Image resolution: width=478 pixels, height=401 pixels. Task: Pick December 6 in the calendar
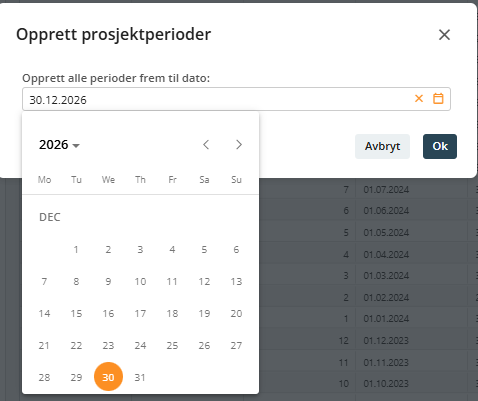[236, 249]
